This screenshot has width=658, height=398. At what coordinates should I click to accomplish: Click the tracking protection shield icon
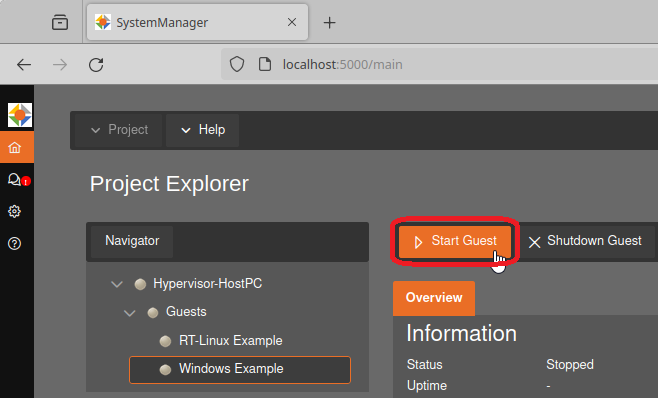pyautogui.click(x=237, y=64)
